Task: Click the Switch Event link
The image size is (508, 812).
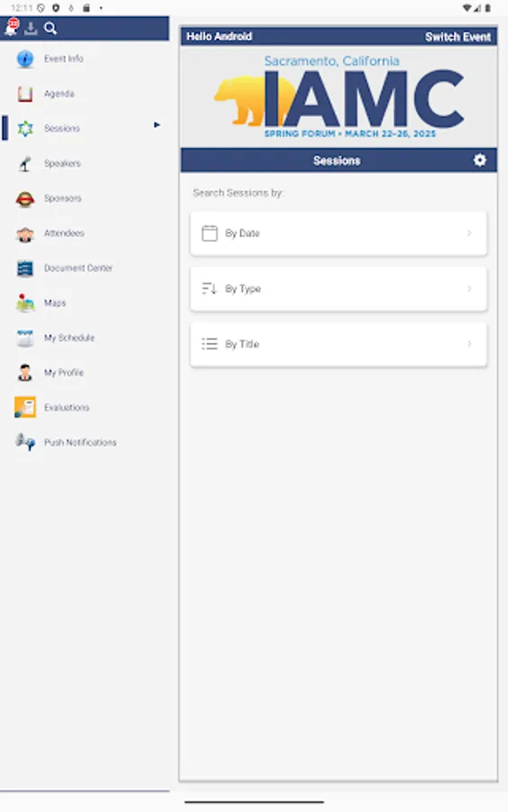Action: click(x=457, y=37)
